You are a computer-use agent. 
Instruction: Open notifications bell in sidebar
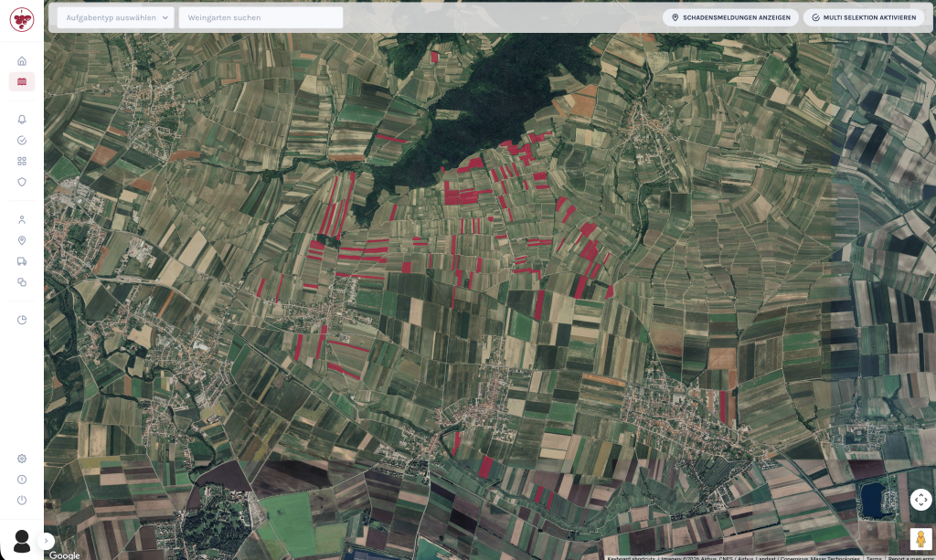[x=22, y=120]
